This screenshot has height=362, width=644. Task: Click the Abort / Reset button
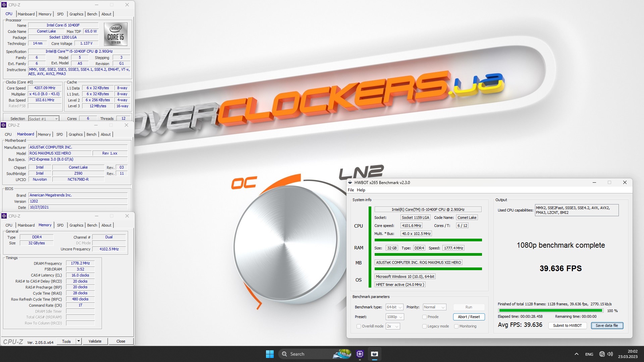click(469, 317)
